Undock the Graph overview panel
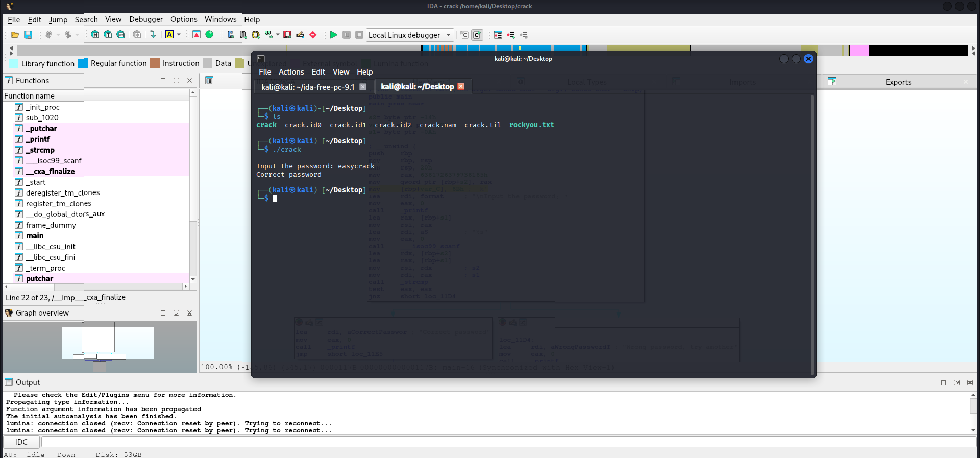This screenshot has height=458, width=980. [x=176, y=312]
